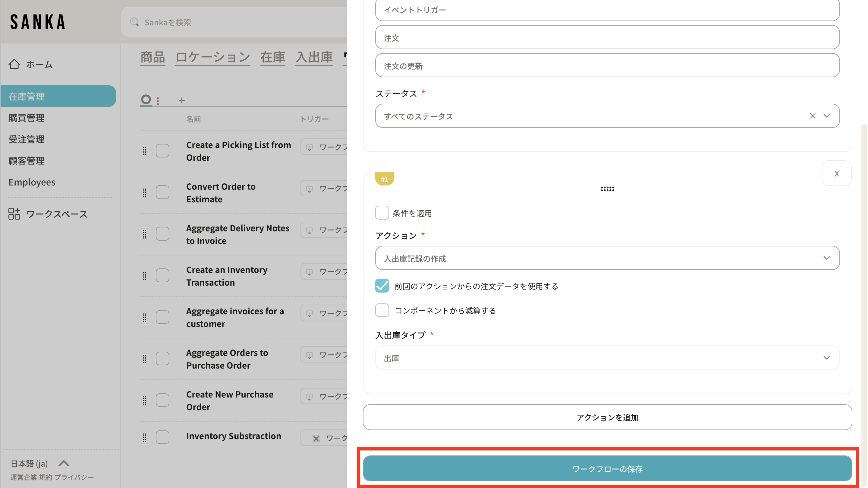Check コンポーネントから減算する option
868x488 pixels.
pos(382,310)
